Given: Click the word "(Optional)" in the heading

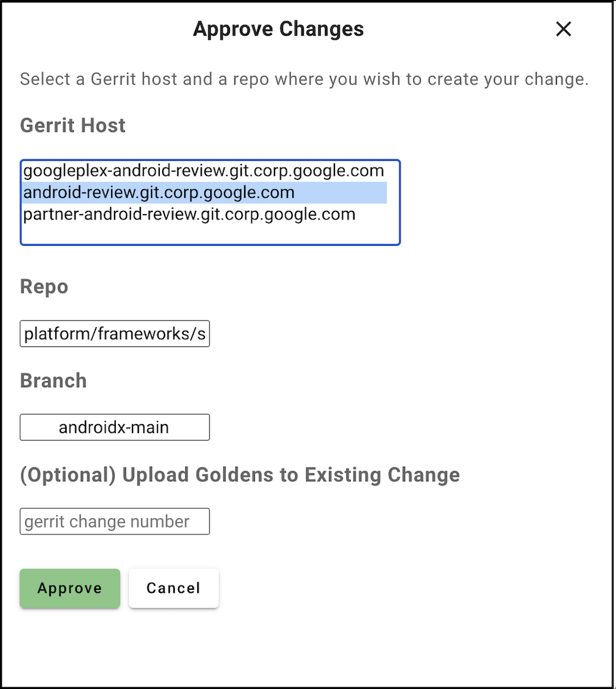Looking at the screenshot, I should (68, 475).
